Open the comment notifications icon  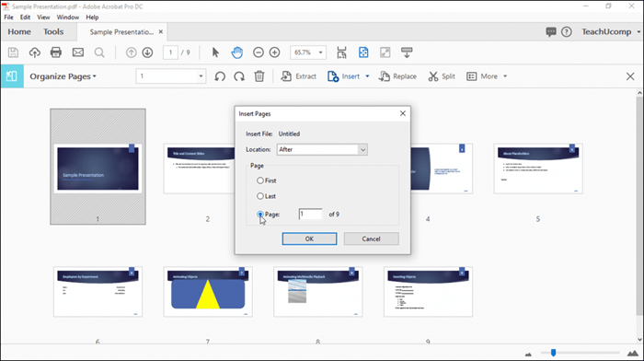(x=551, y=32)
